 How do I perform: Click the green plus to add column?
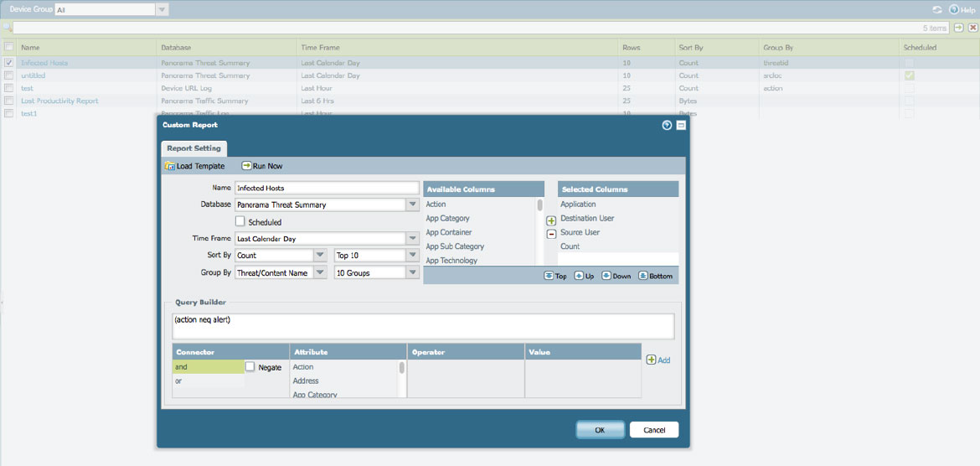pos(551,220)
